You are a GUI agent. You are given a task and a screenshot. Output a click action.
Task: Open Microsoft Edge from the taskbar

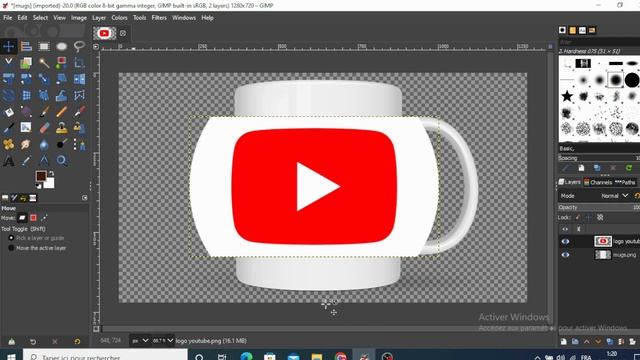247,356
